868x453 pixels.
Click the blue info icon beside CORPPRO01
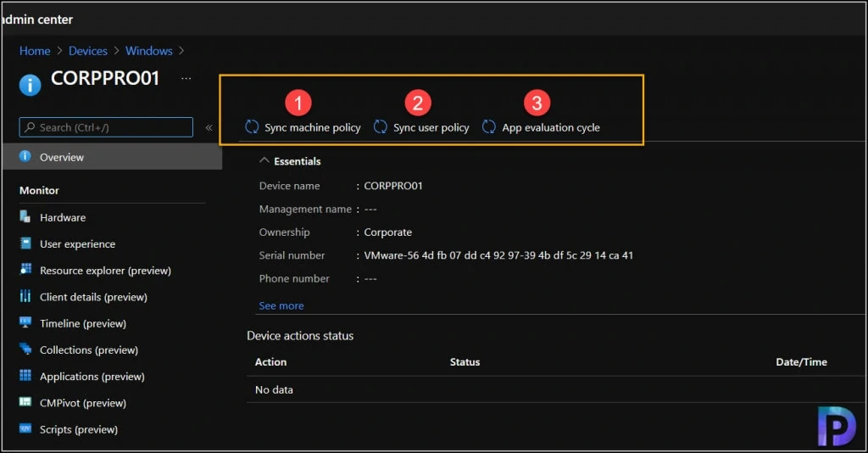click(x=30, y=86)
